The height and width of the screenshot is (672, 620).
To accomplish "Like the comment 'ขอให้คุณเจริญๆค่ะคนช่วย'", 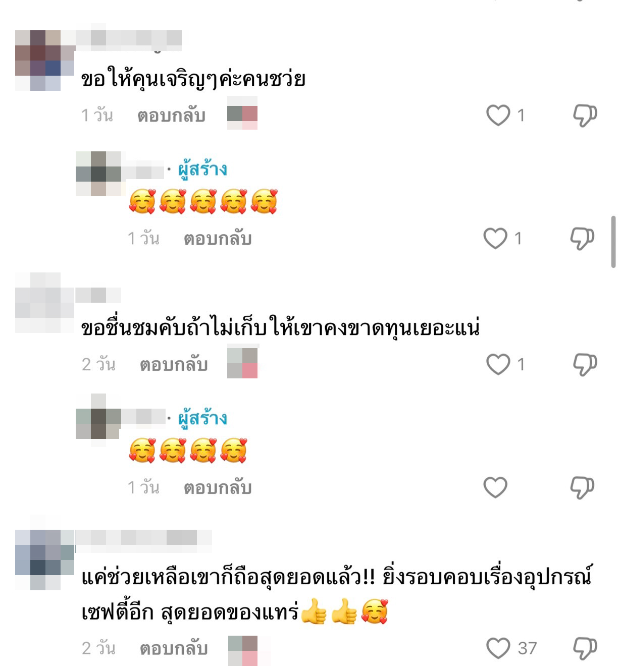I will 498,115.
